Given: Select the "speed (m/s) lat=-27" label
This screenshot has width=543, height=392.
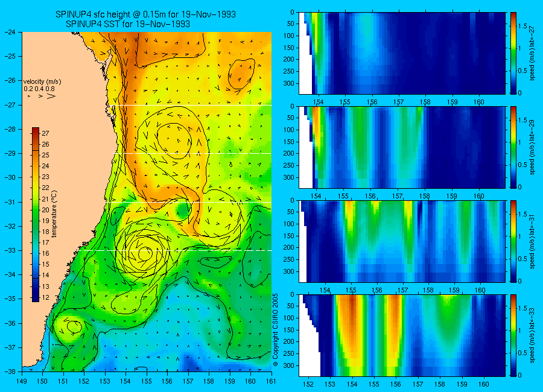Looking at the screenshot, I should tap(532, 53).
